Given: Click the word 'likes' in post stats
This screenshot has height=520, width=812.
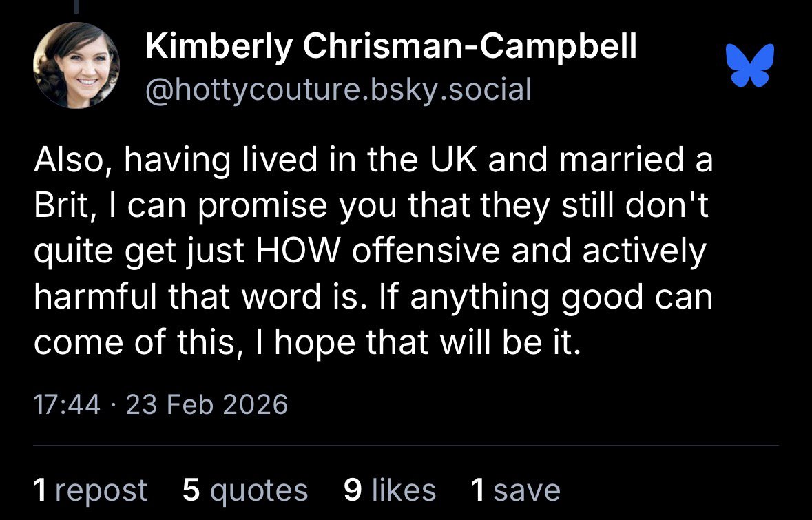Looking at the screenshot, I should pyautogui.click(x=403, y=490).
